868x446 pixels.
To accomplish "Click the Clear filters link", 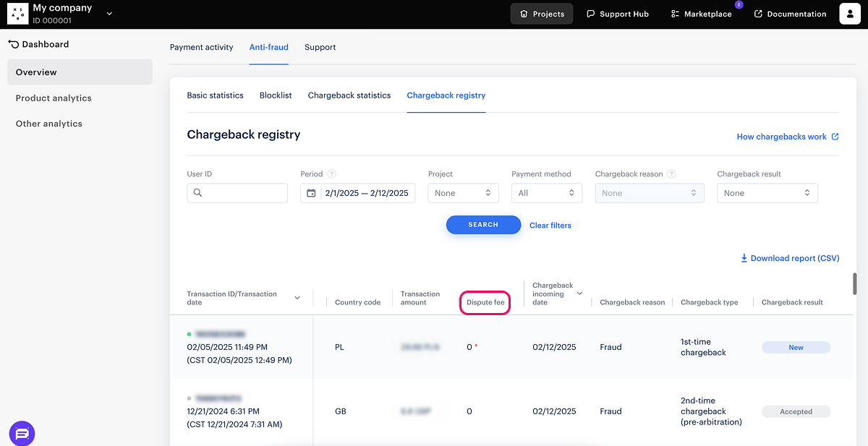I will pyautogui.click(x=550, y=226).
